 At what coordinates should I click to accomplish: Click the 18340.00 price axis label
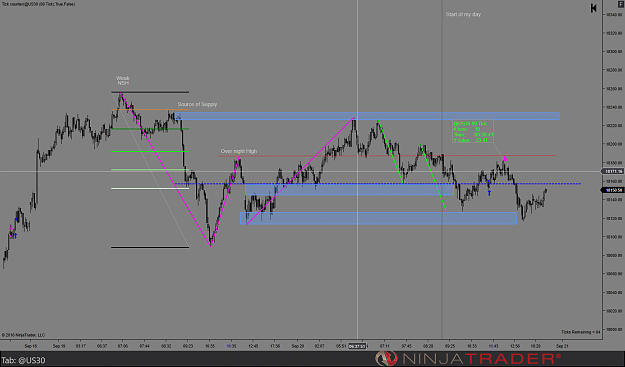[614, 15]
